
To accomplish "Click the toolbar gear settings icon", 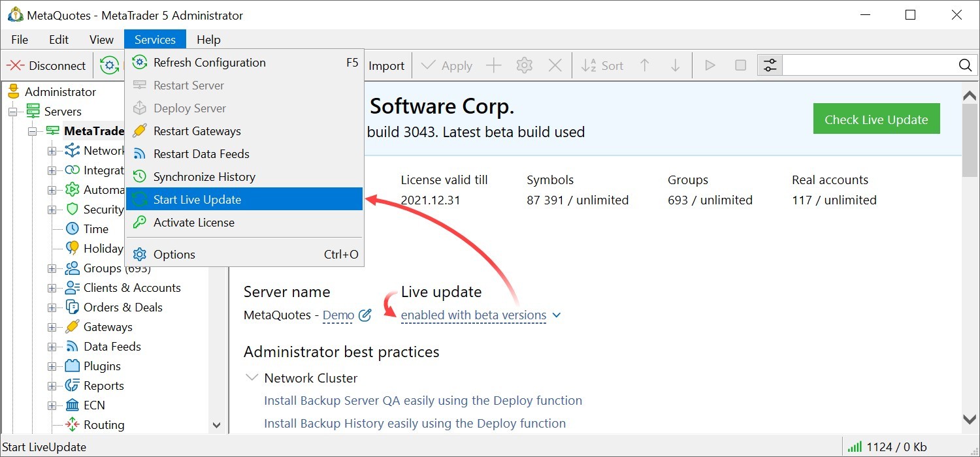I will (x=524, y=65).
